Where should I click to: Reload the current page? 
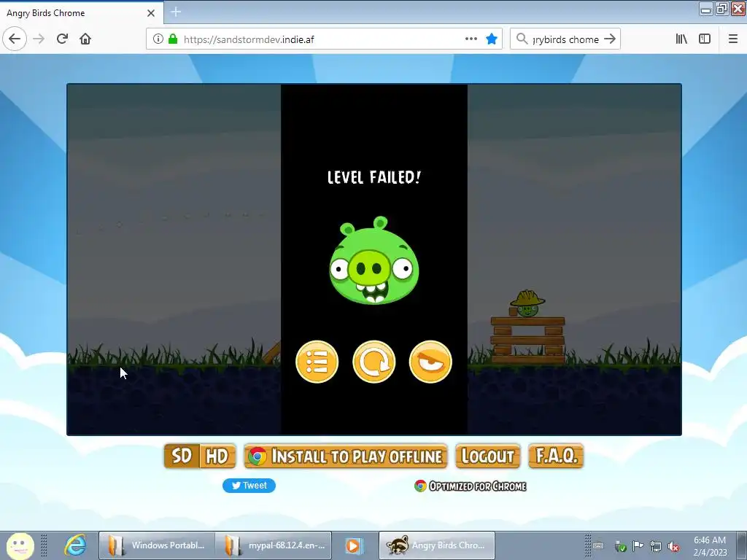tap(62, 39)
